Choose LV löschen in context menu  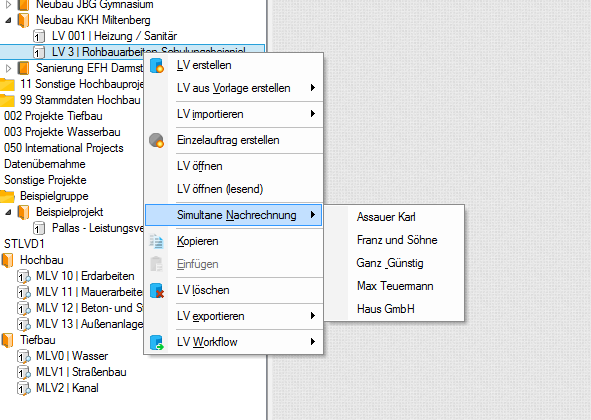pos(234,290)
